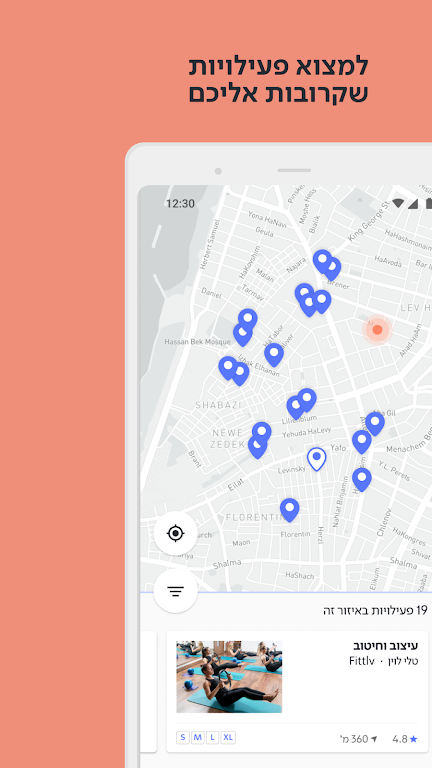Screen dimensions: 432x768
Task: Select the map pin near Florentin
Action: 289,510
